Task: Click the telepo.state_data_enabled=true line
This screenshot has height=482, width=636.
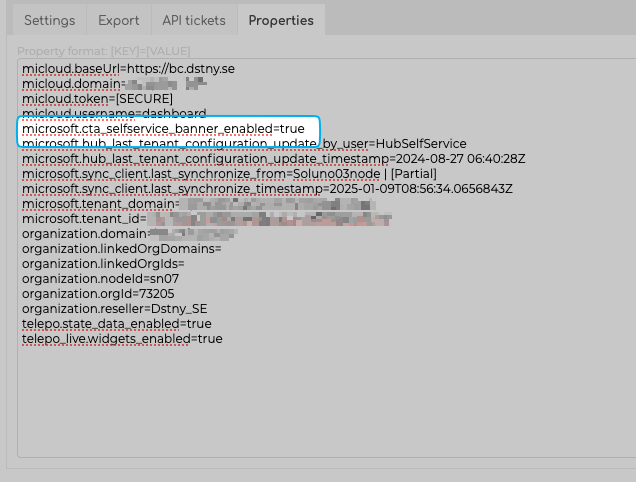Action: [116, 324]
